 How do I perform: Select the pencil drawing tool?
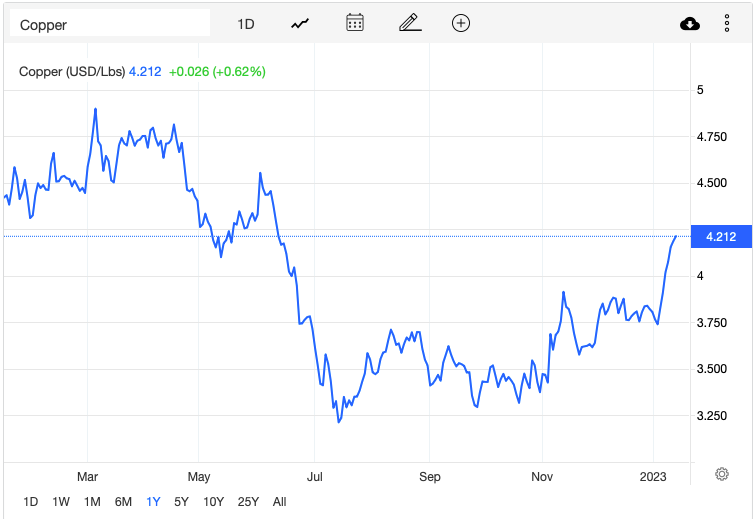point(410,23)
